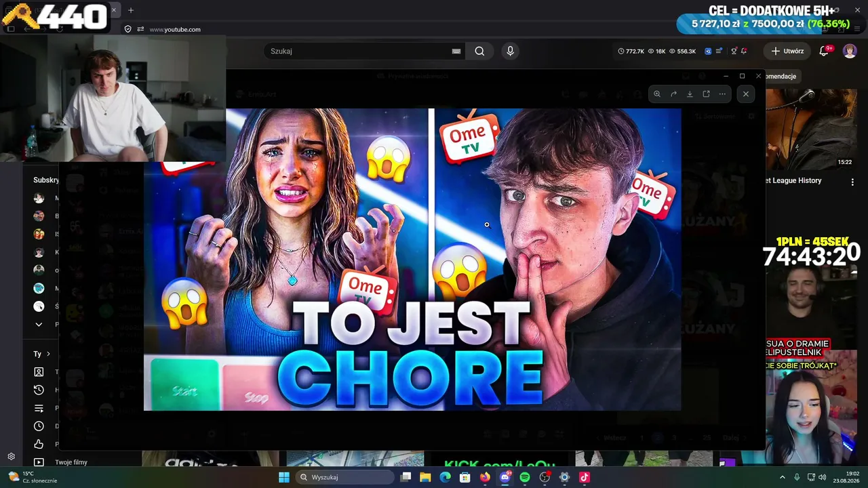Open the playlists icon in the YouTube sidebar
Screen dimensions: 868x488
coord(39,408)
